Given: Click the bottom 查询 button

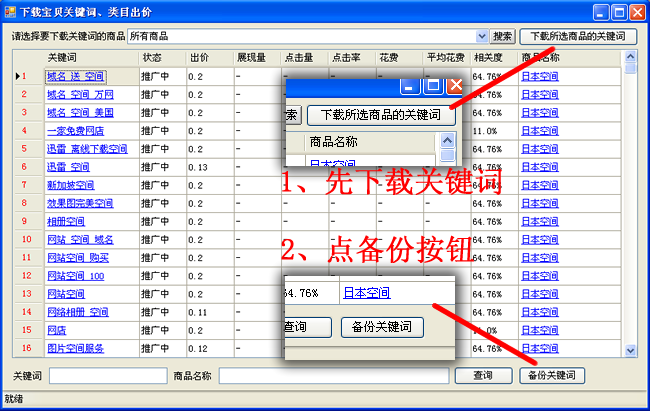Looking at the screenshot, I should [482, 375].
